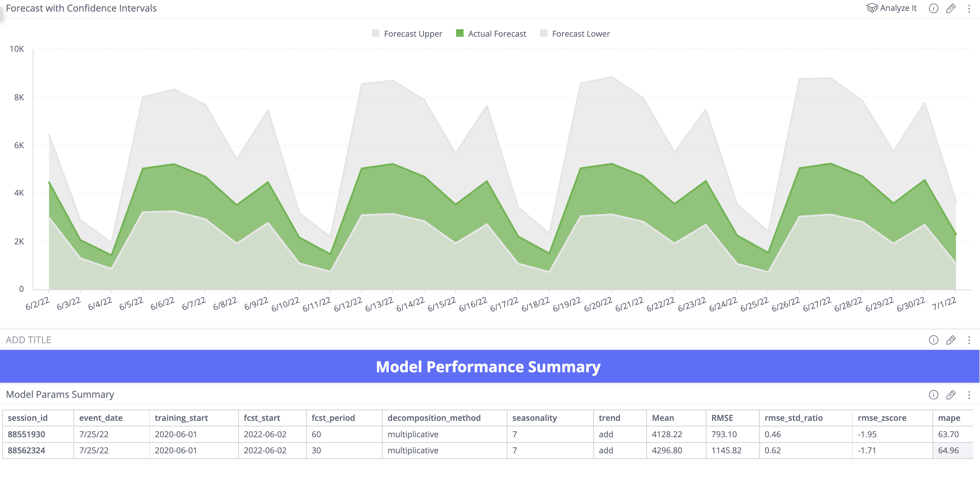980x482 pixels.
Task: Click session id 88551930 cell
Action: coord(26,434)
